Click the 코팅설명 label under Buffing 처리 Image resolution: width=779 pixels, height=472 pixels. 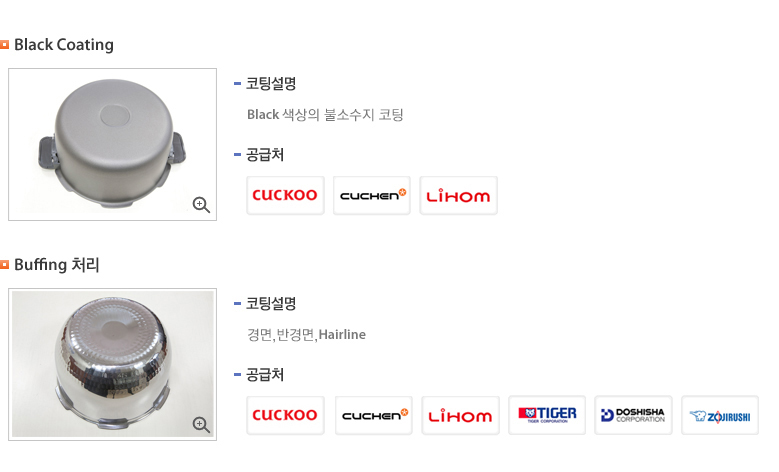[x=271, y=304]
